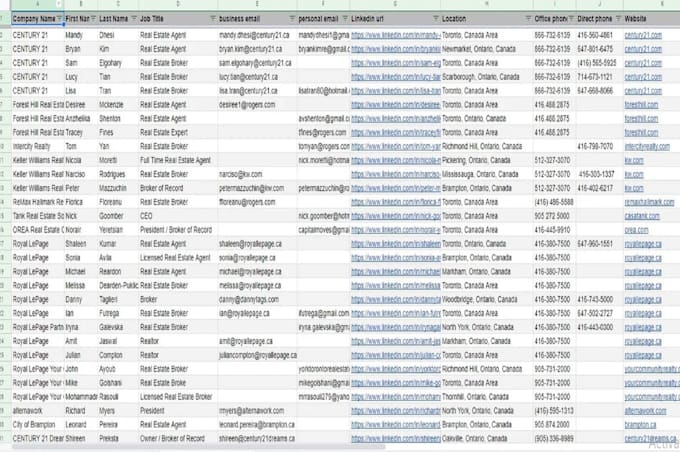Open Bryan Kim's LinkedIn profile link

click(x=396, y=49)
